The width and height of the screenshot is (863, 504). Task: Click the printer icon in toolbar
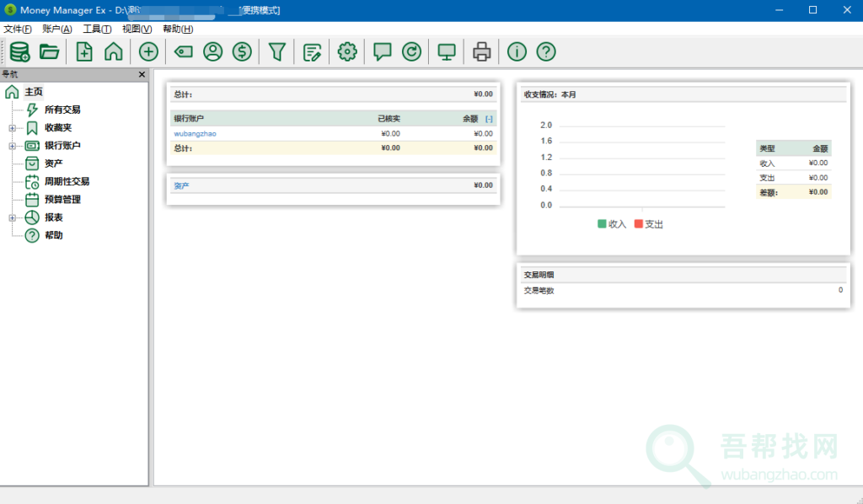[x=481, y=52]
